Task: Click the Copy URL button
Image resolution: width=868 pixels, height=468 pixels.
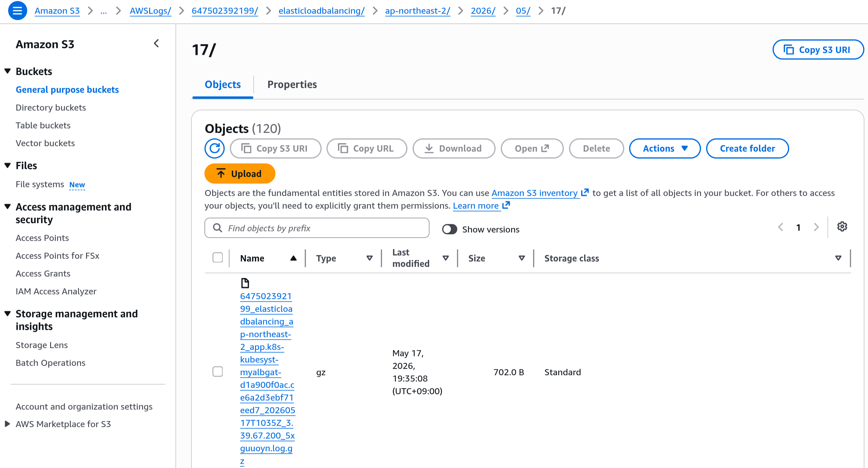Action: [x=367, y=148]
